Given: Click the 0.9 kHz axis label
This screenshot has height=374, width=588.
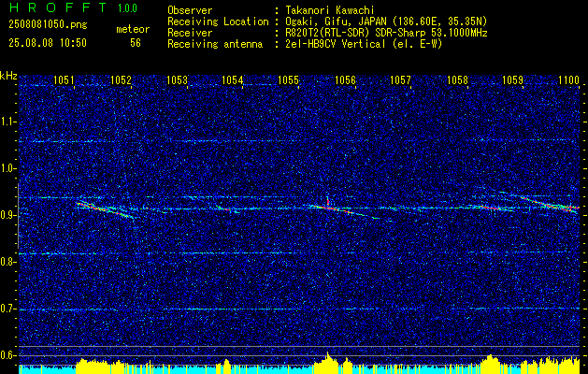Looking at the screenshot, I should (7, 215).
